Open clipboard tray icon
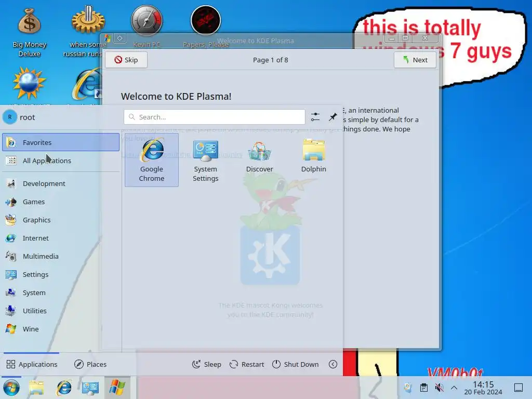Image resolution: width=532 pixels, height=399 pixels. click(424, 388)
